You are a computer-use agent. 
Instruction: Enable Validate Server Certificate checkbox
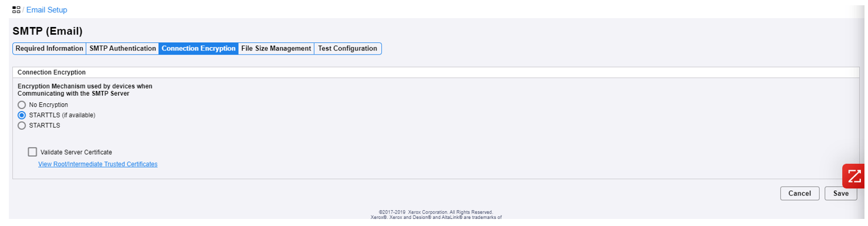32,152
